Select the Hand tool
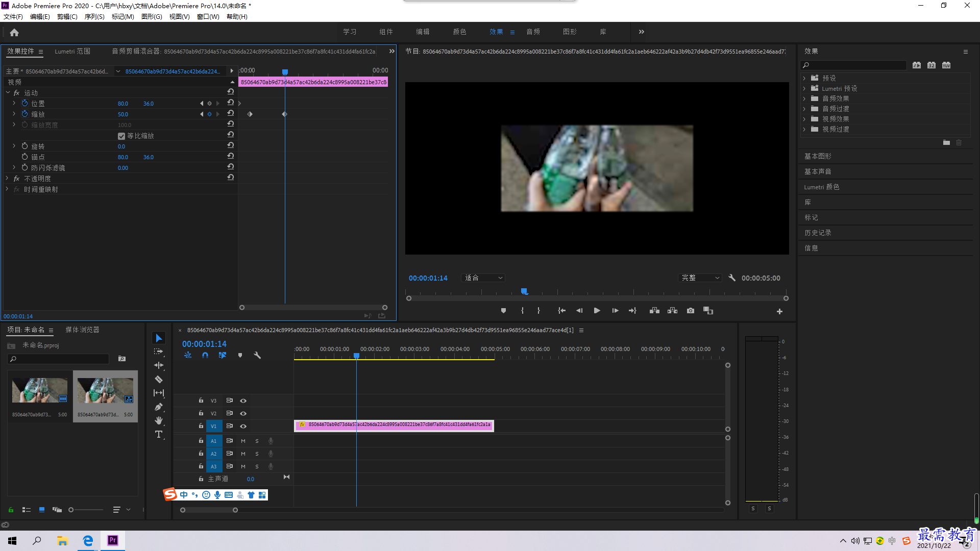 click(159, 420)
